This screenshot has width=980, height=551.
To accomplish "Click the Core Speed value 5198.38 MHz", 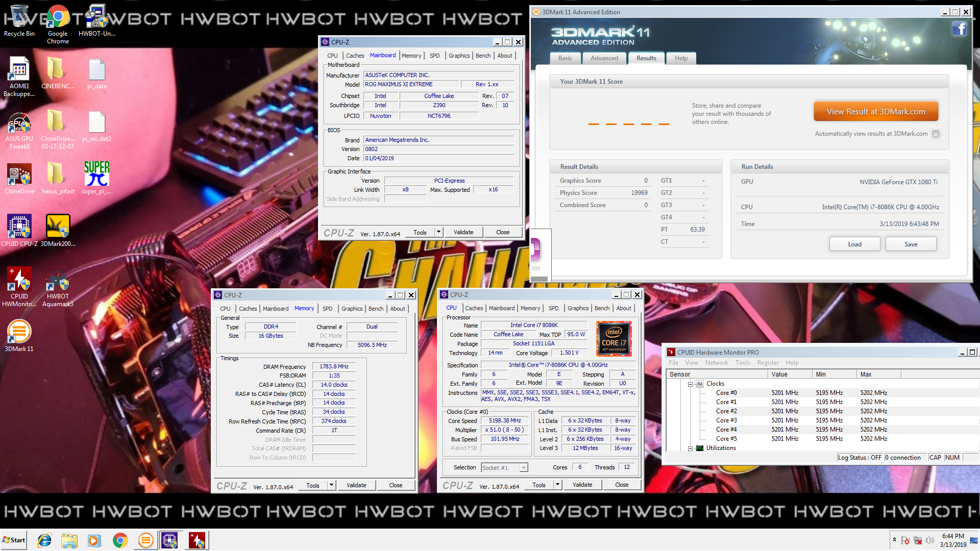I will click(x=504, y=420).
